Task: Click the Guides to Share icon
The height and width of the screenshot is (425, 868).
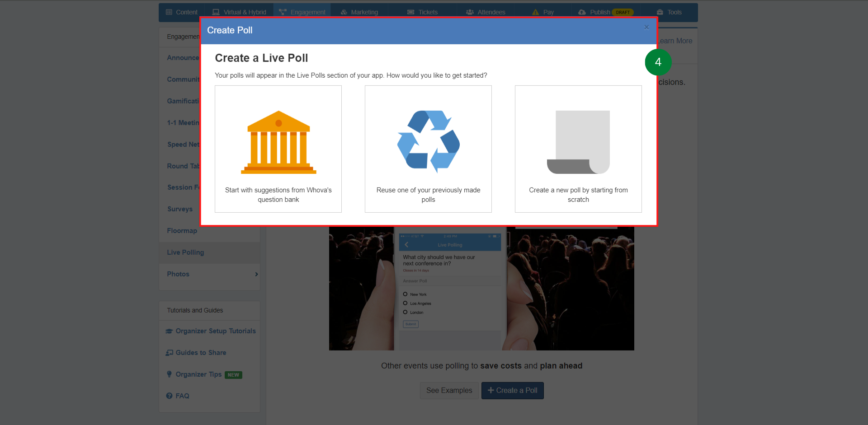Action: [x=169, y=352]
